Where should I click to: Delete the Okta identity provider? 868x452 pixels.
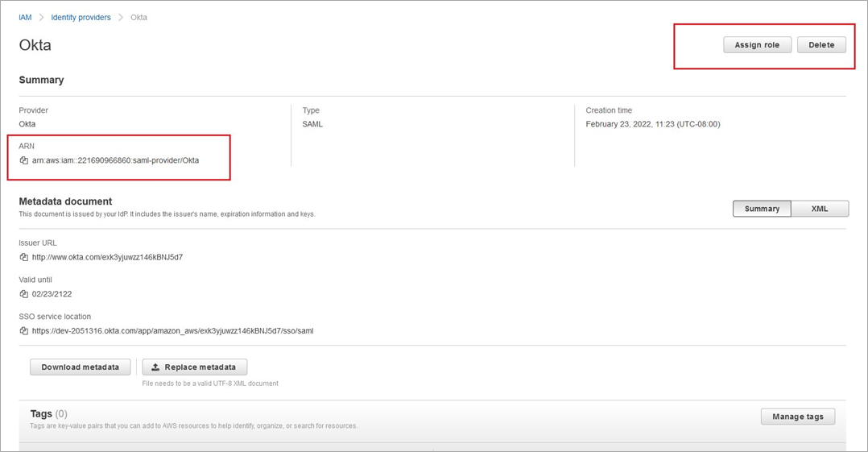[821, 45]
